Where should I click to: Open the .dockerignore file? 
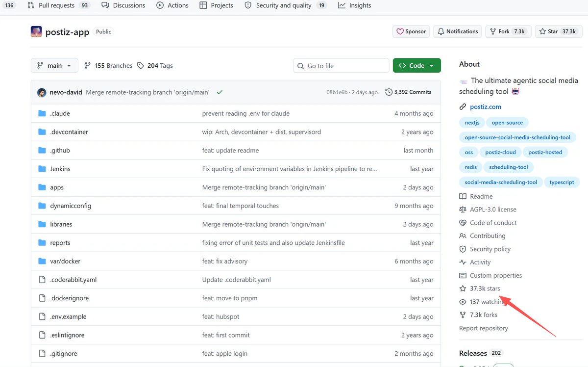click(69, 298)
